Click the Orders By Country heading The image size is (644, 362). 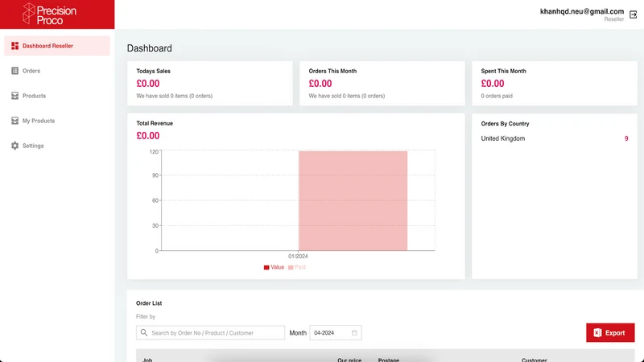pyautogui.click(x=505, y=124)
